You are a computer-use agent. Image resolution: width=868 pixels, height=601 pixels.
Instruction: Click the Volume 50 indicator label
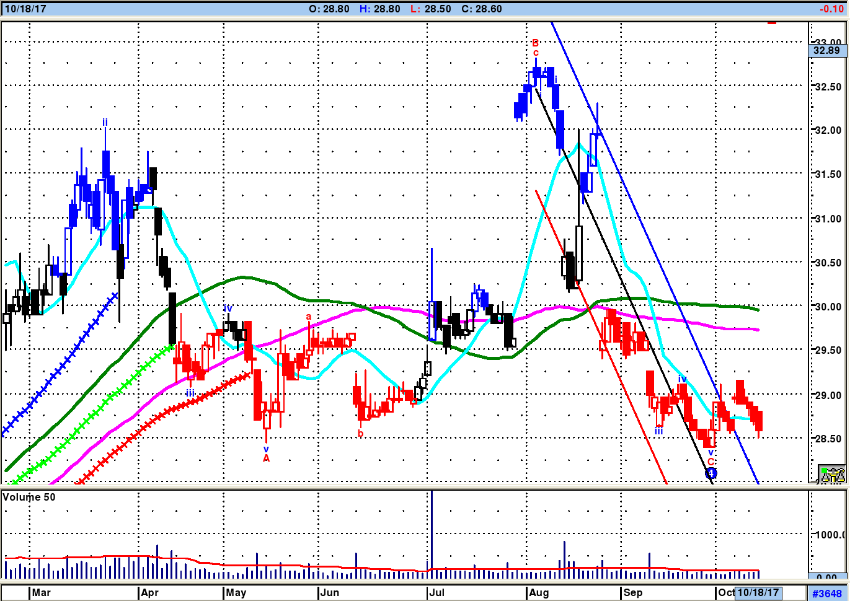(29, 497)
